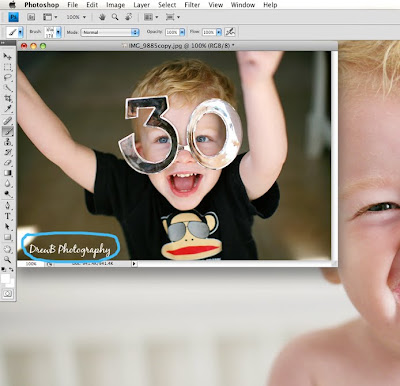The image size is (400, 386).
Task: Click Zoom tool in application bar
Action: (115, 17)
